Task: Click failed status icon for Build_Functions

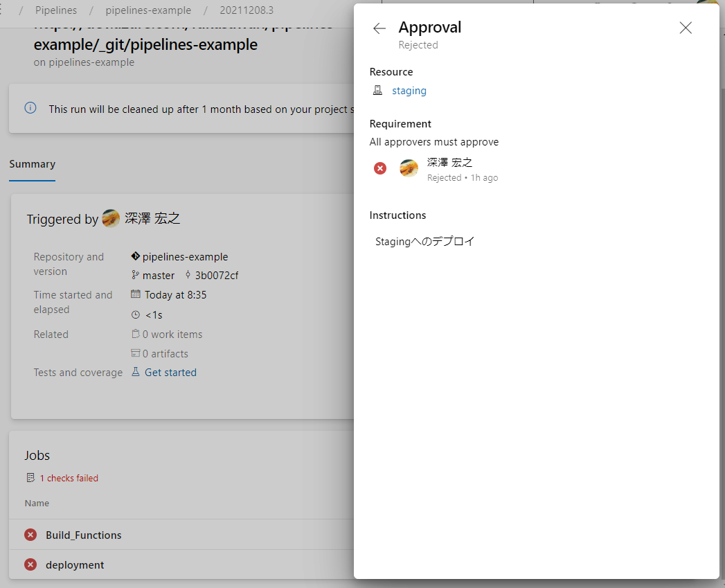Action: click(x=30, y=535)
